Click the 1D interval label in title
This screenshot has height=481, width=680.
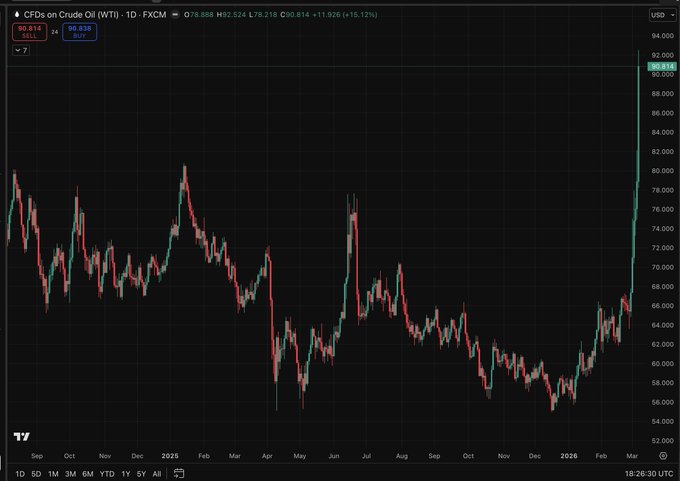(x=131, y=15)
